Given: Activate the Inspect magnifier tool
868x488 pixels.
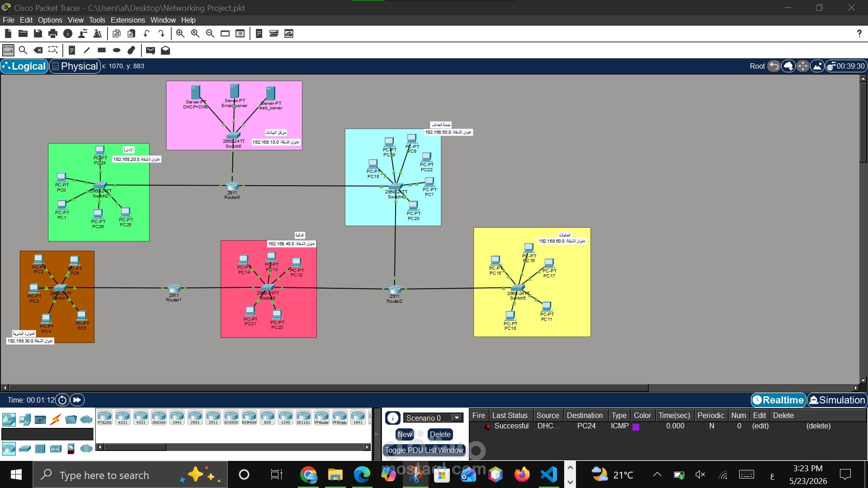Looking at the screenshot, I should coord(23,50).
